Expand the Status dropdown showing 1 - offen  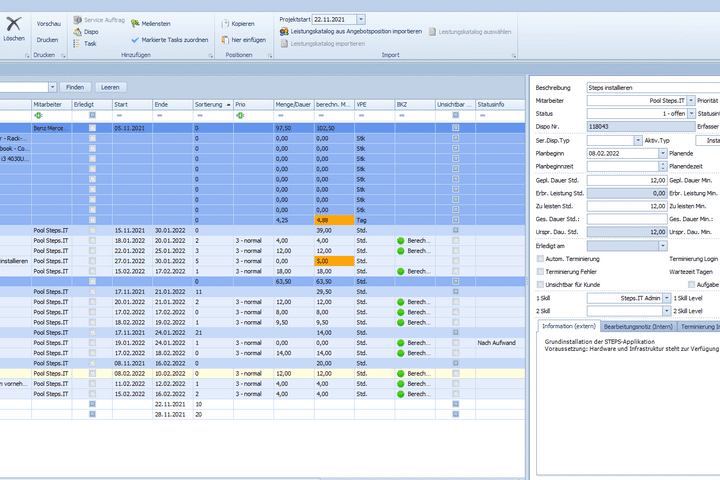click(x=690, y=114)
